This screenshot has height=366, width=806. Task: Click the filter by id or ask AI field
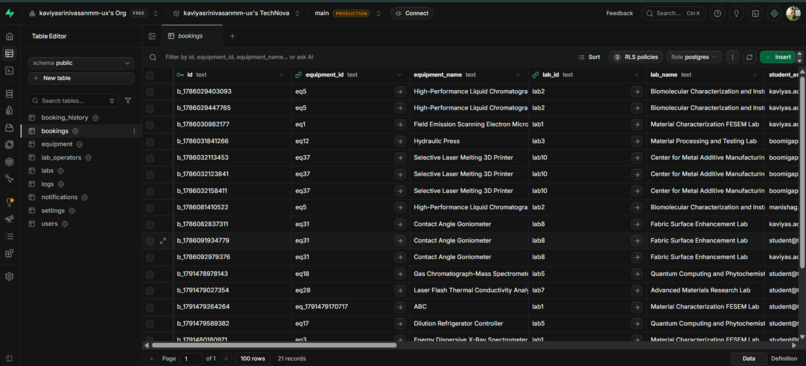click(x=239, y=57)
